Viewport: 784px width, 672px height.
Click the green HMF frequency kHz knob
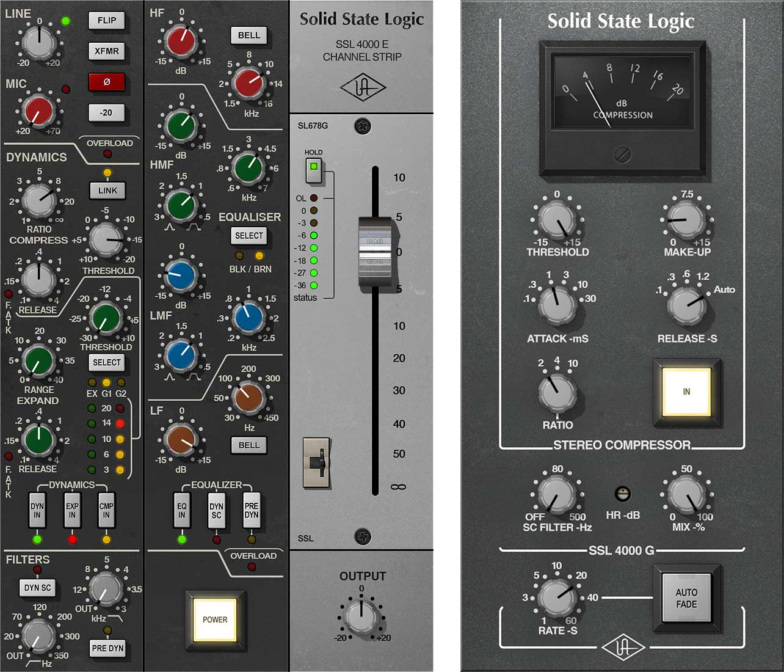pyautogui.click(x=249, y=168)
